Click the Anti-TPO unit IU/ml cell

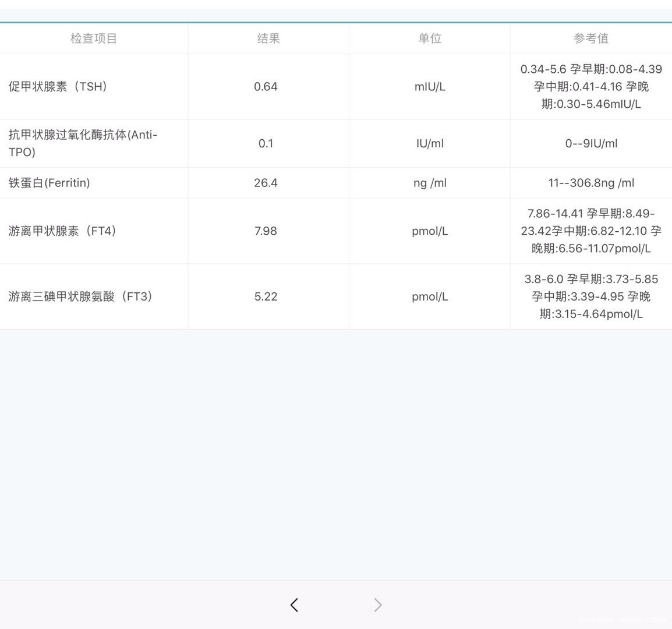tap(429, 143)
